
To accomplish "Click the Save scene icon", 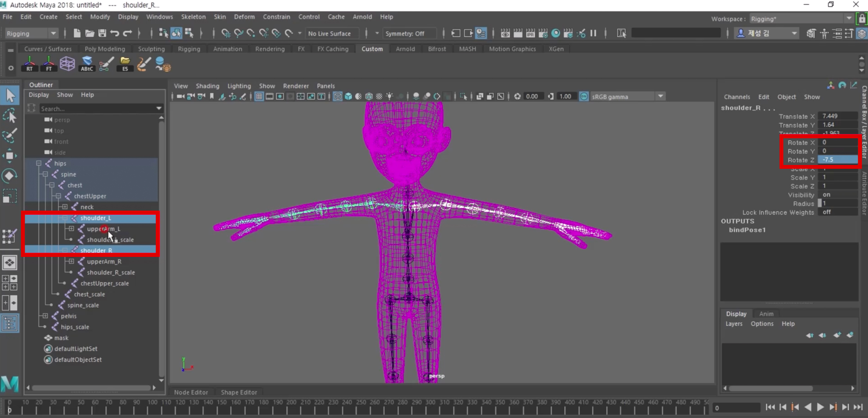I will coord(102,33).
